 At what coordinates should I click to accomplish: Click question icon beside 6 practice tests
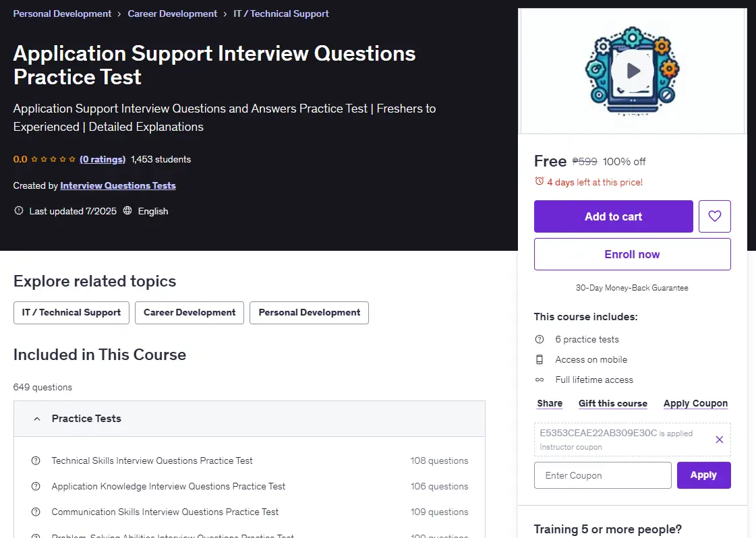[x=540, y=339]
